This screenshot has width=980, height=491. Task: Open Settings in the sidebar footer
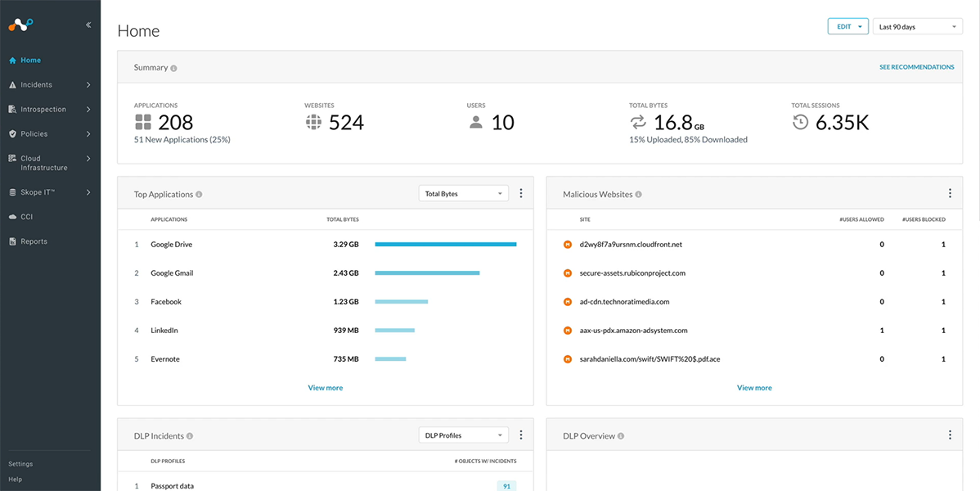[20, 464]
